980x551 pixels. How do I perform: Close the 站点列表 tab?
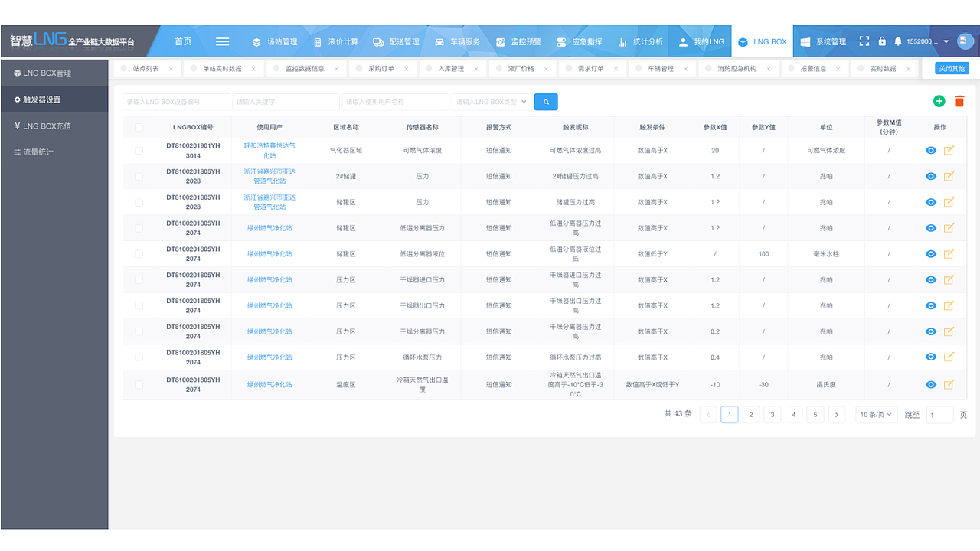(x=171, y=69)
